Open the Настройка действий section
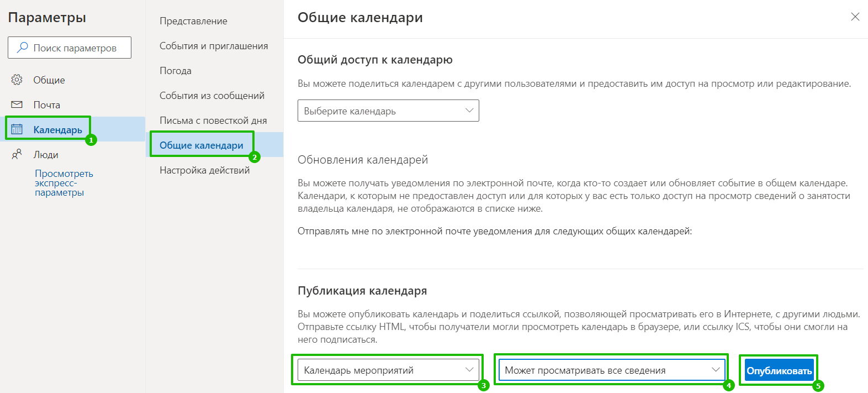The height and width of the screenshot is (393, 868). coord(204,170)
